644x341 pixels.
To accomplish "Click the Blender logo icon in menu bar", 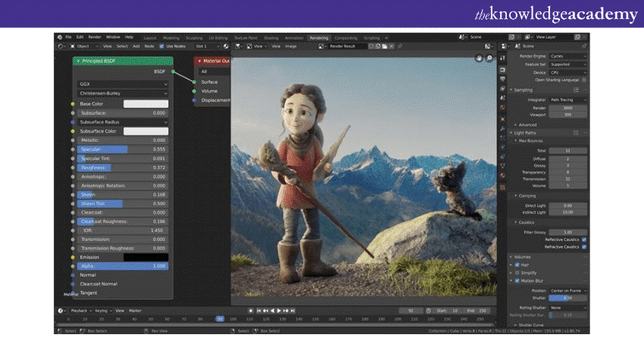I will point(58,36).
